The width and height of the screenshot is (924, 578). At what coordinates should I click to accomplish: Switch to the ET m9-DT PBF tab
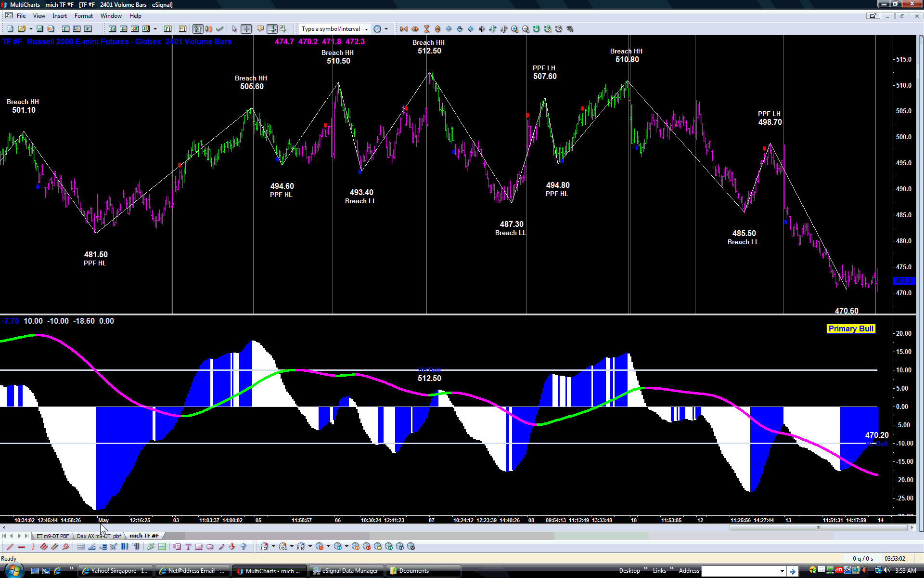[x=52, y=536]
